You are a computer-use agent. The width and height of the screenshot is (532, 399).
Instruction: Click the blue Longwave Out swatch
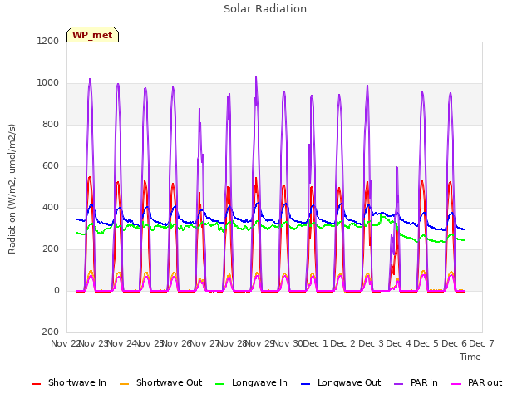tap(305, 384)
